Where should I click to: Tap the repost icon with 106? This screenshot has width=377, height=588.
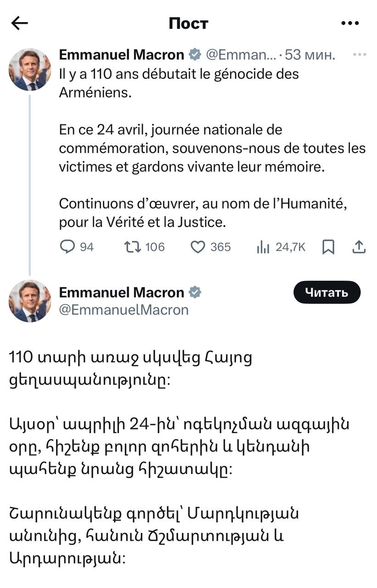[x=133, y=247]
